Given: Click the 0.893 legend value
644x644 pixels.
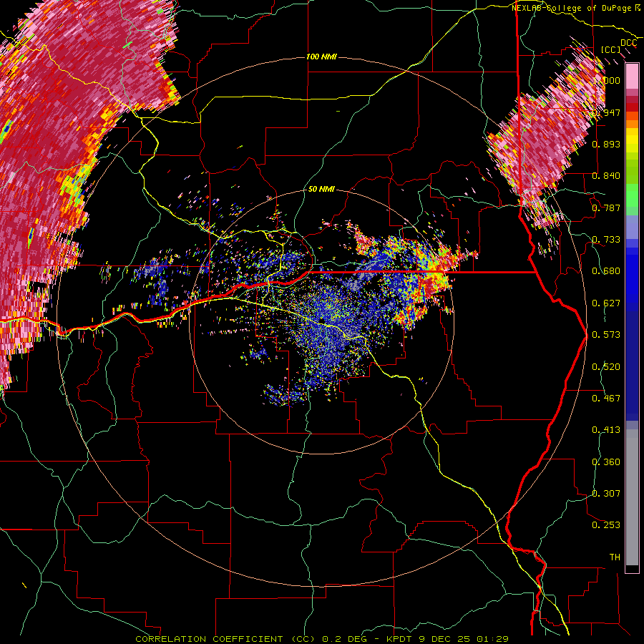Looking at the screenshot, I should [606, 144].
